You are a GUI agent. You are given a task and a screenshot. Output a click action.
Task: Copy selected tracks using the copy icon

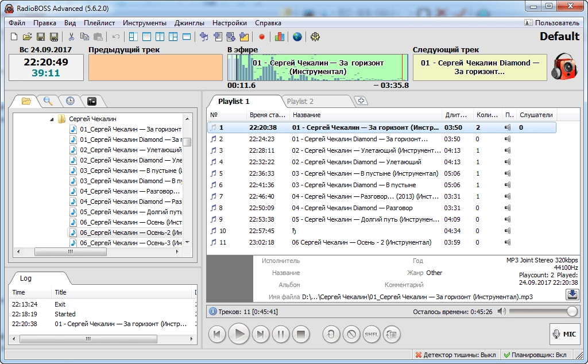point(85,37)
